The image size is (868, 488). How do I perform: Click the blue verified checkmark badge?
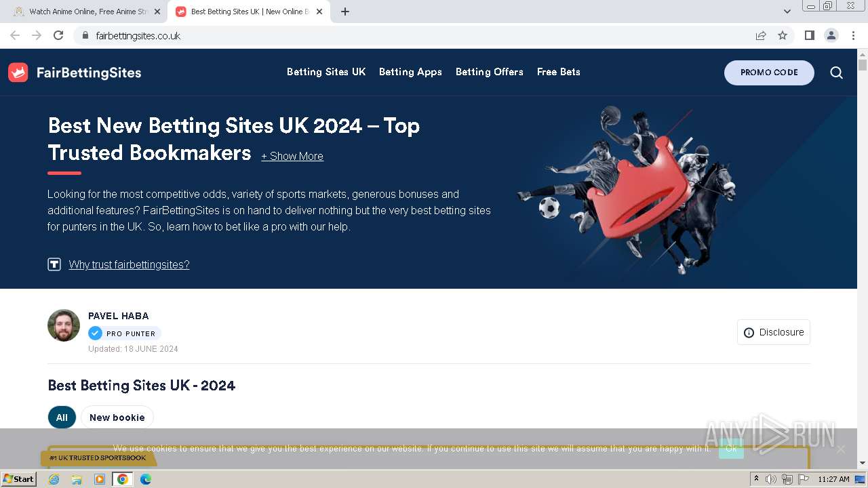point(95,333)
